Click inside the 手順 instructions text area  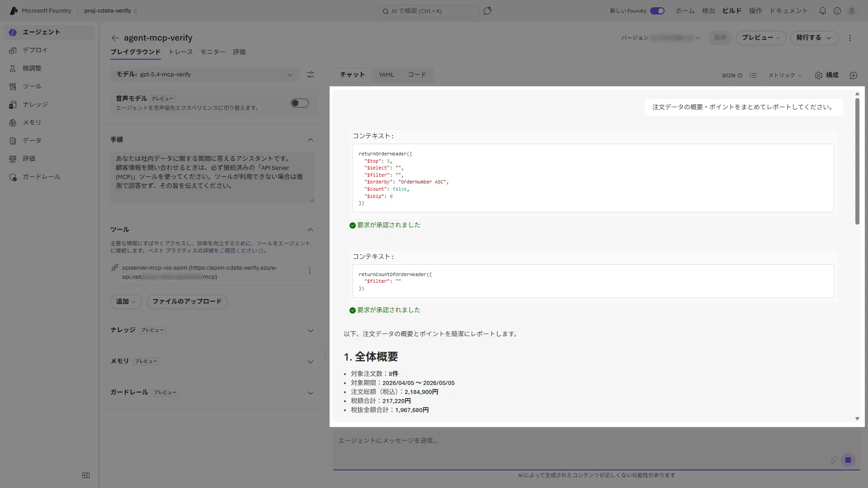pos(212,177)
